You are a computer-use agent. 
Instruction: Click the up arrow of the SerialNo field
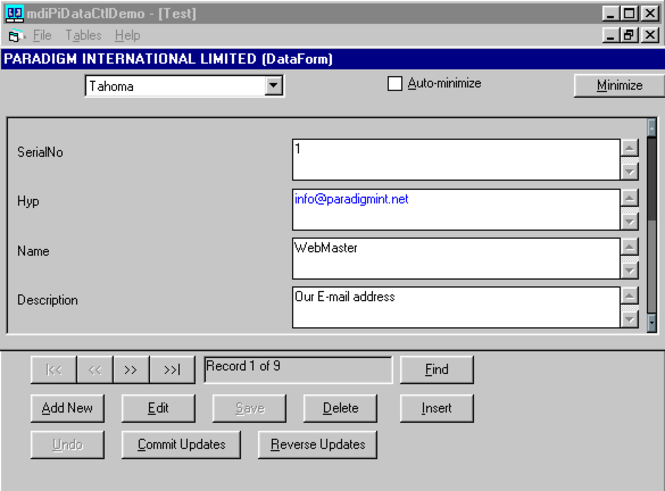[x=630, y=148]
